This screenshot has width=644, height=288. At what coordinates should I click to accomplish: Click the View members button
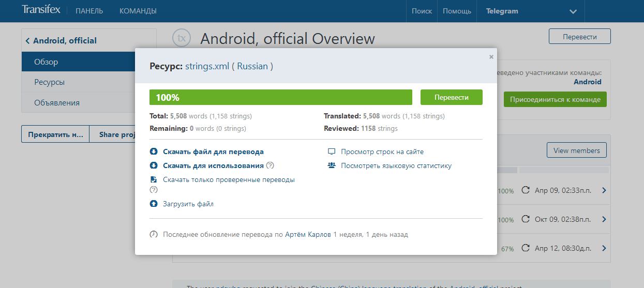pos(576,150)
